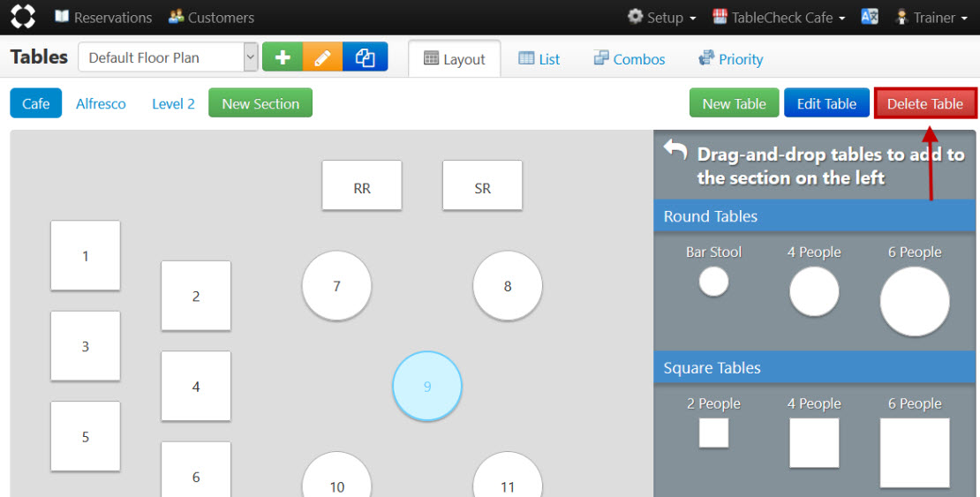Open Customers from top navigation
The height and width of the screenshot is (497, 980).
pyautogui.click(x=211, y=18)
